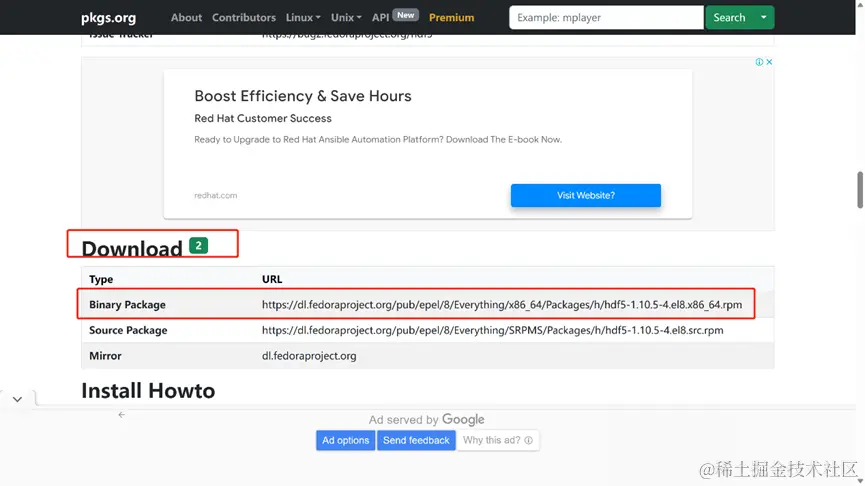This screenshot has height=486, width=865.
Task: Click the hdf5 x86_64 rpm URL
Action: [501, 305]
